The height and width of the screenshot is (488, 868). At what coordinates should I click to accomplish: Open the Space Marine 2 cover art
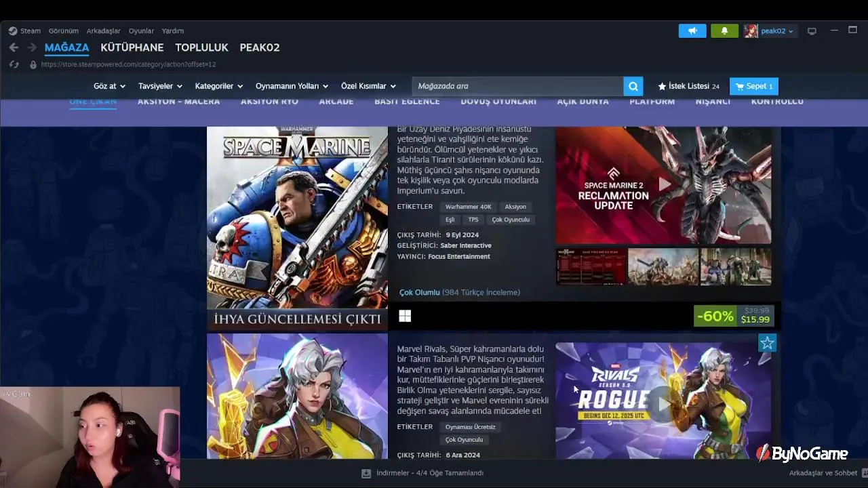click(x=297, y=228)
